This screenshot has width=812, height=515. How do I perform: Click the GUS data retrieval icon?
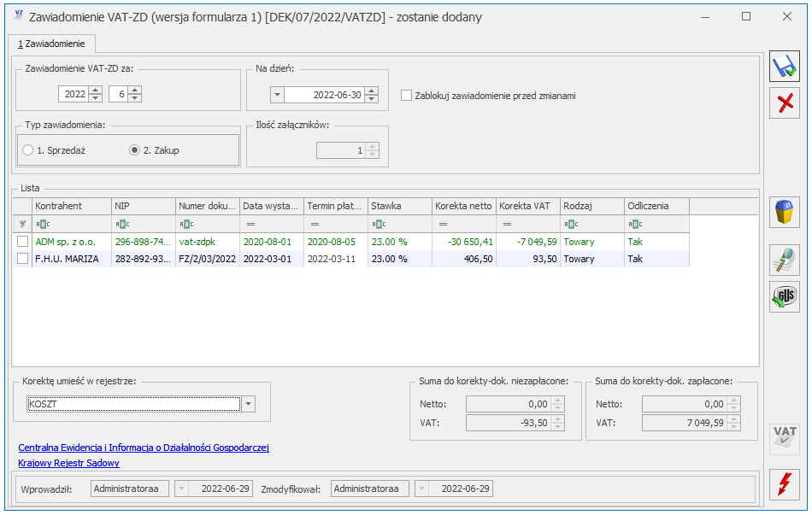tap(784, 296)
